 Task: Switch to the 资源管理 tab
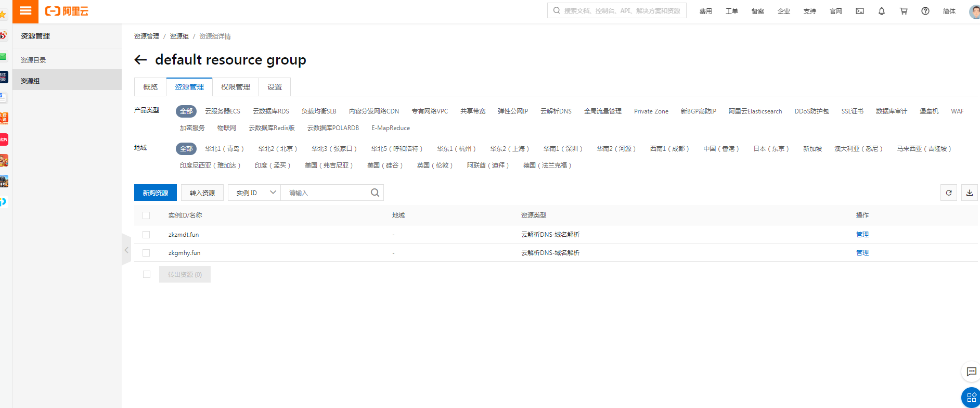[189, 87]
